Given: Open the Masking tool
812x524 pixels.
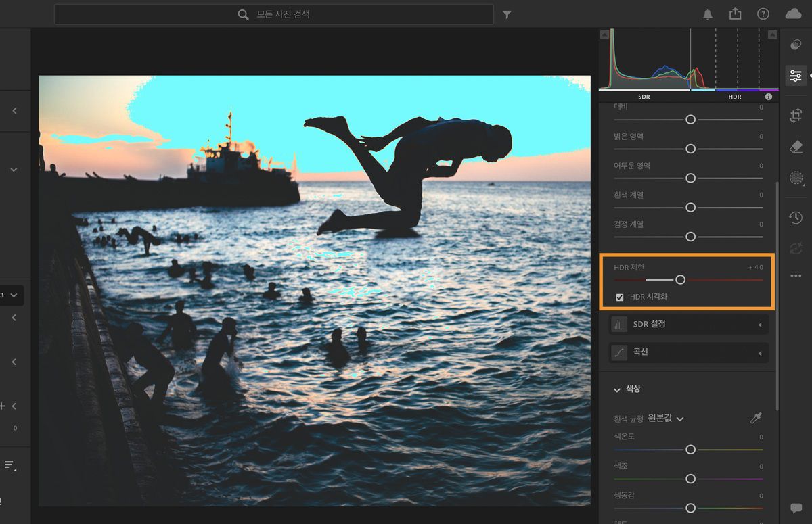Looking at the screenshot, I should coord(796,178).
